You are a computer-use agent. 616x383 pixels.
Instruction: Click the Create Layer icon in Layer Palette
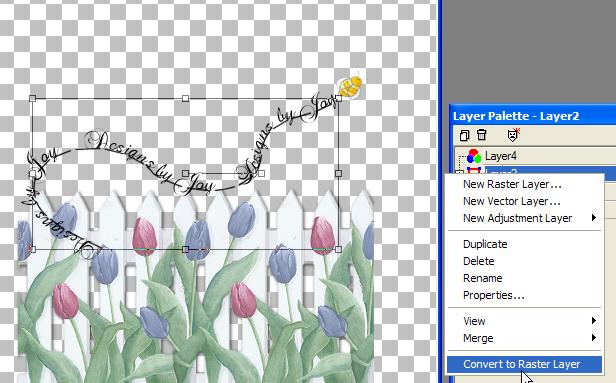tap(464, 136)
